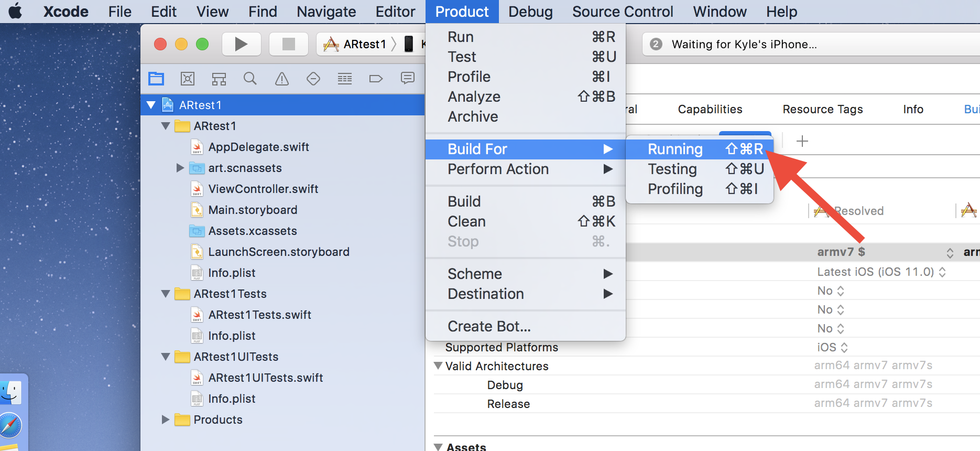
Task: Select ARtest1UITests.swift file
Action: coord(266,378)
